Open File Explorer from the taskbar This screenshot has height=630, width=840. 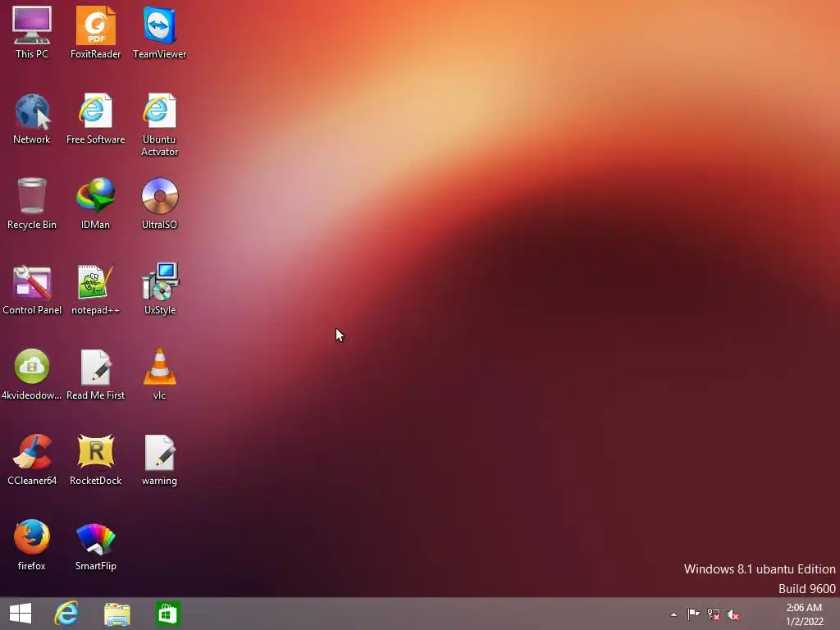(x=116, y=614)
